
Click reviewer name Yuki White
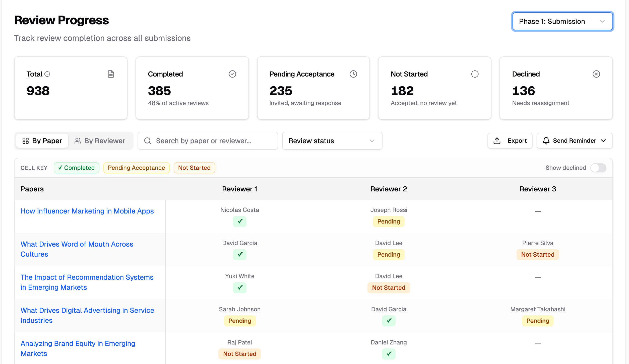click(x=240, y=276)
